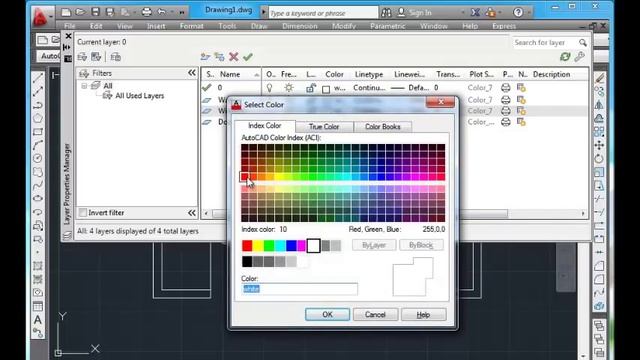Screen dimensions: 640x360
Task: Select the Move tool in the Modify toolbar
Action: click(x=599, y=145)
